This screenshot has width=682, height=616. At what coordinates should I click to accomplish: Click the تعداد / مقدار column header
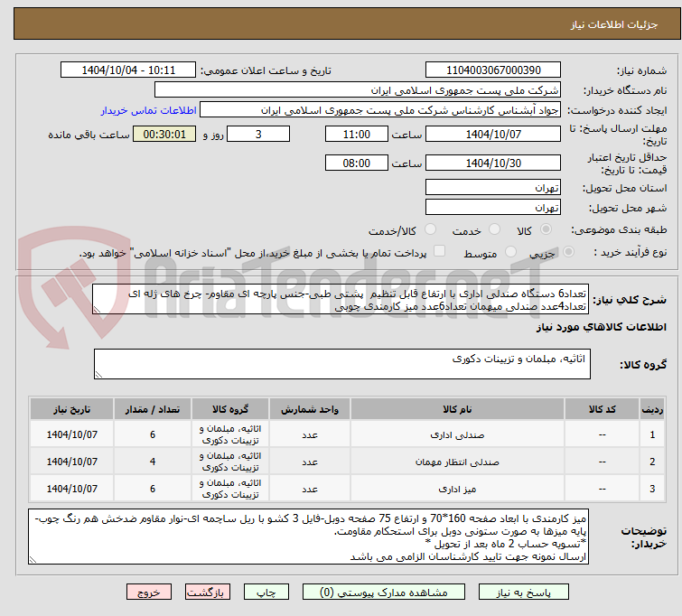click(153, 409)
